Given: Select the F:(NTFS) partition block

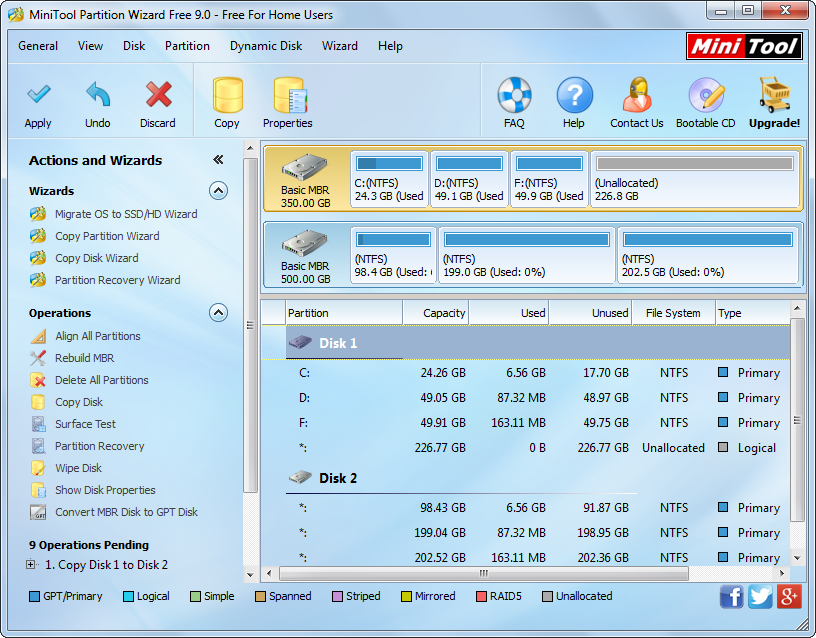Looking at the screenshot, I should [x=550, y=179].
